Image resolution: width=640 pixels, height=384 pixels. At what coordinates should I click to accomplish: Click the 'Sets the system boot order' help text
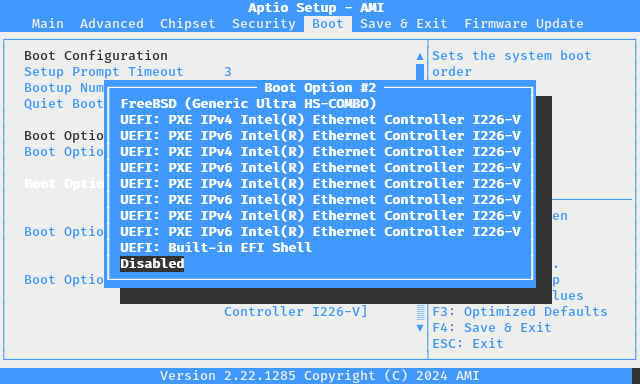(x=512, y=64)
